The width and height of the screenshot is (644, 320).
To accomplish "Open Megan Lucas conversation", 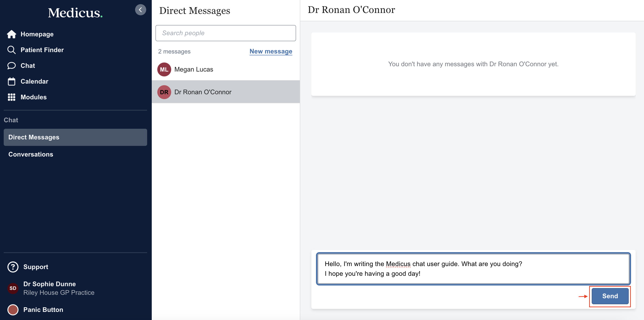I will [193, 69].
